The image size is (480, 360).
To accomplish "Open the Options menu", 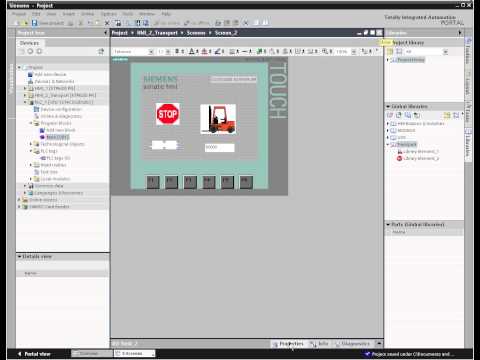I will [x=109, y=14].
